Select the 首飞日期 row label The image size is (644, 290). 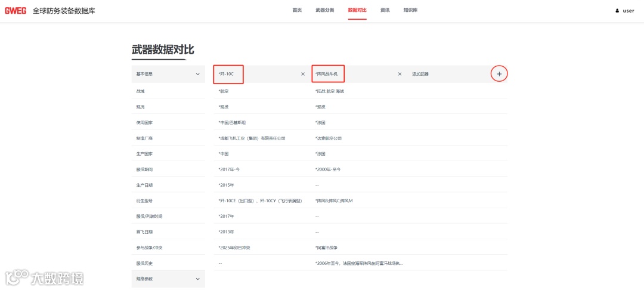(x=144, y=232)
